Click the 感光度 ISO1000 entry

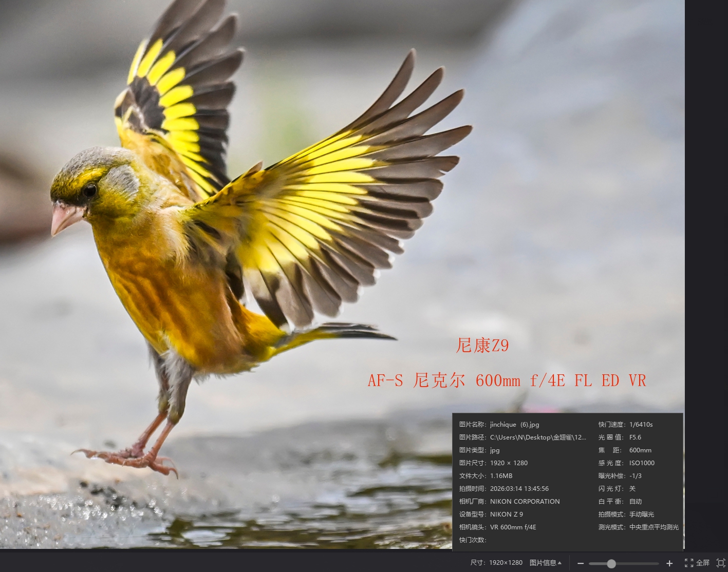(x=642, y=463)
